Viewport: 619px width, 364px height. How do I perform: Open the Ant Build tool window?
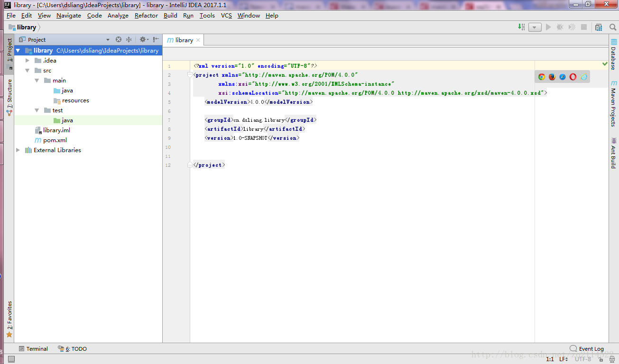click(x=614, y=153)
